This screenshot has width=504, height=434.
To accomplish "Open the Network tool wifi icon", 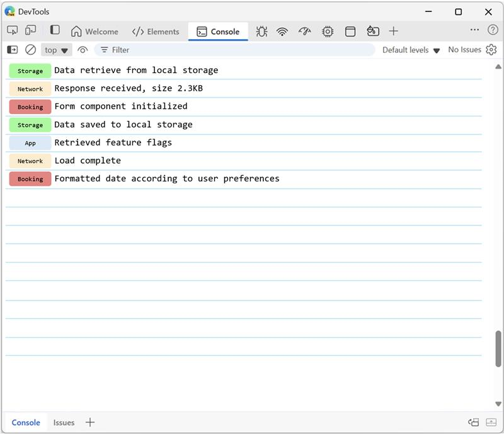I will (282, 31).
